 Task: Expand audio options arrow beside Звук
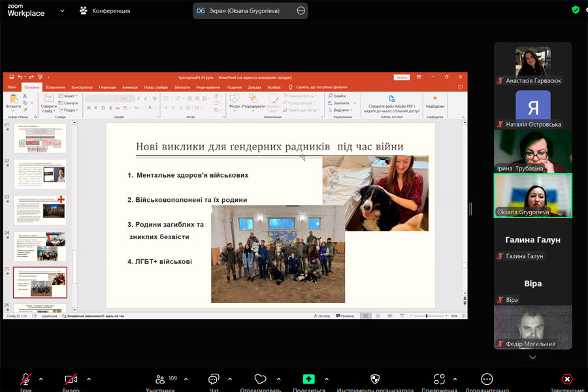click(41, 379)
